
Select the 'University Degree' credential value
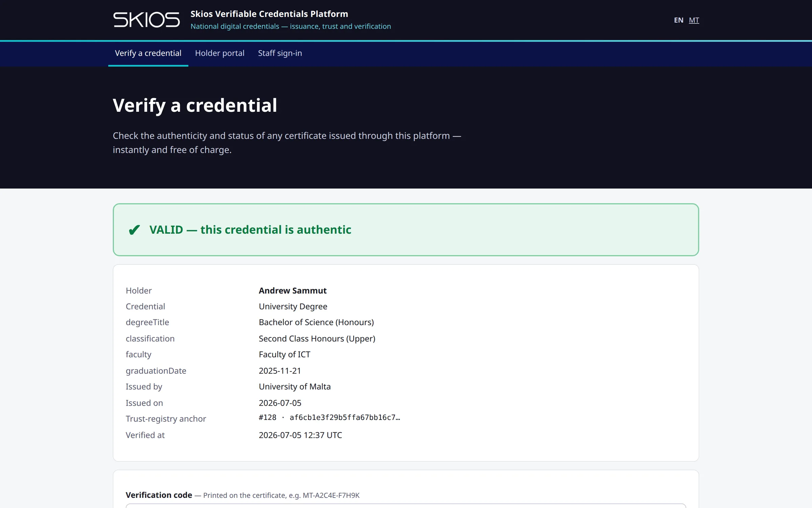pyautogui.click(x=293, y=306)
